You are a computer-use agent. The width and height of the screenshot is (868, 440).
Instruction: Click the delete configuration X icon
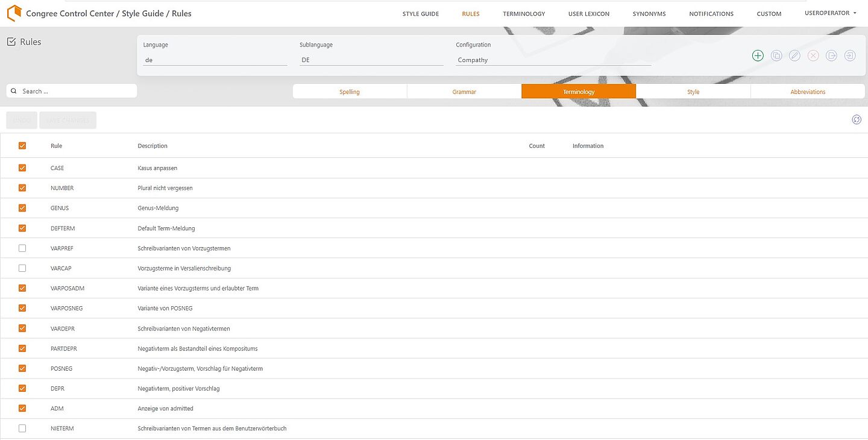(x=813, y=55)
